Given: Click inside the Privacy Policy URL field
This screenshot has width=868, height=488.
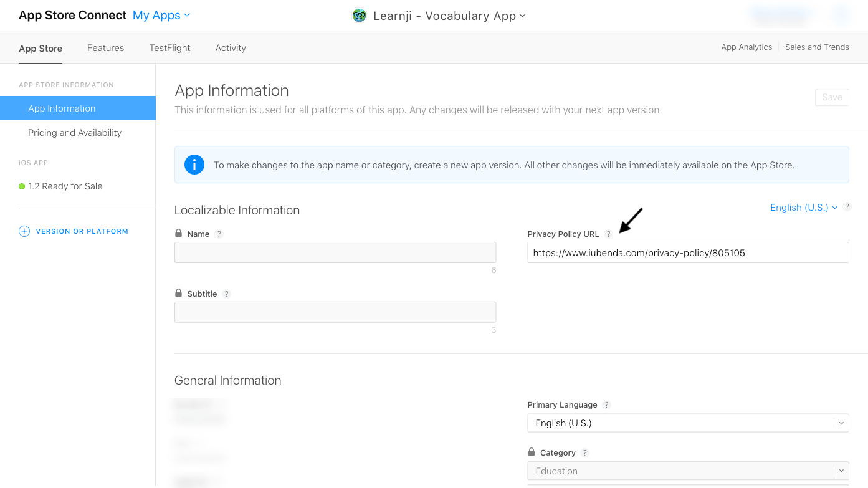Looking at the screenshot, I should click(688, 252).
